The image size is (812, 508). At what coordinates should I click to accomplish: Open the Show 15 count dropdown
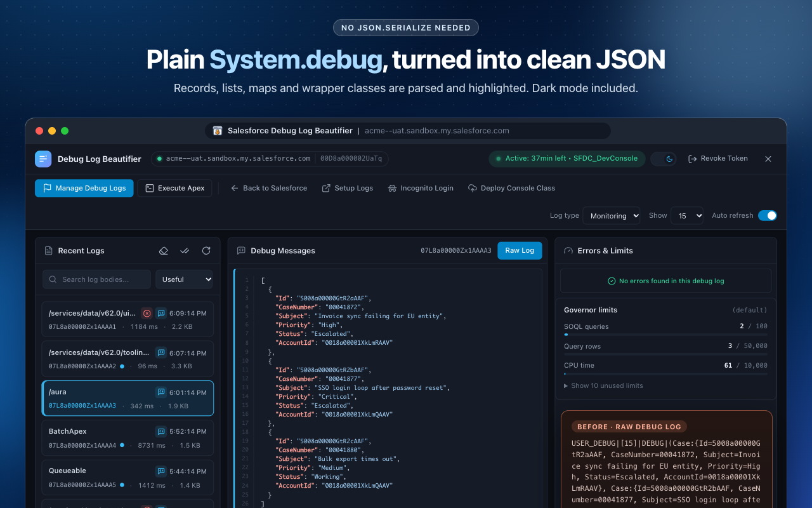pos(687,216)
